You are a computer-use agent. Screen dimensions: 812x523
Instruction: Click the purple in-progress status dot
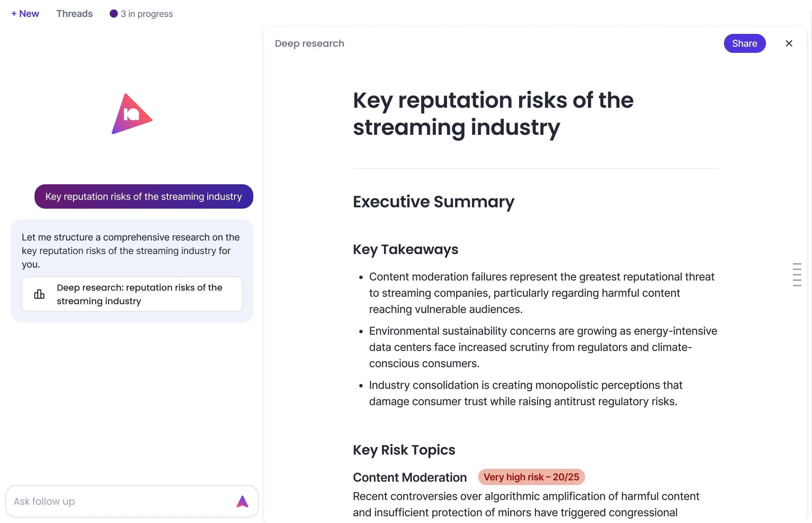114,14
